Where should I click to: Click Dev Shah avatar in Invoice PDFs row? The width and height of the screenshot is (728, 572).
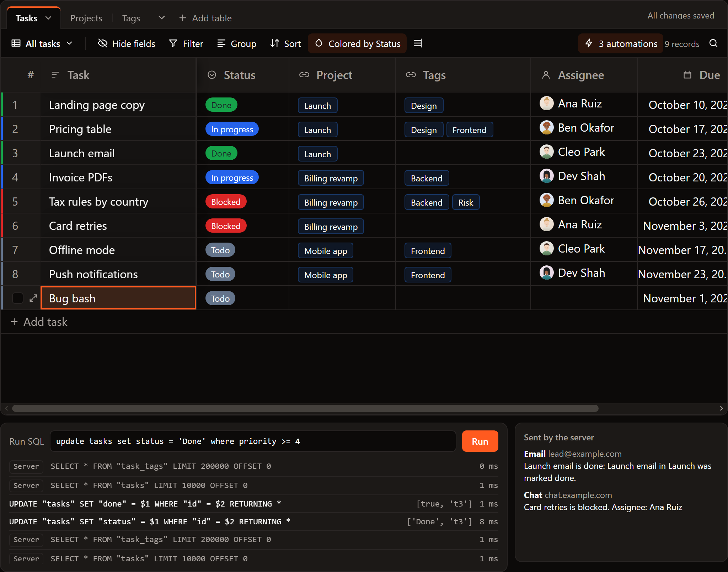546,176
